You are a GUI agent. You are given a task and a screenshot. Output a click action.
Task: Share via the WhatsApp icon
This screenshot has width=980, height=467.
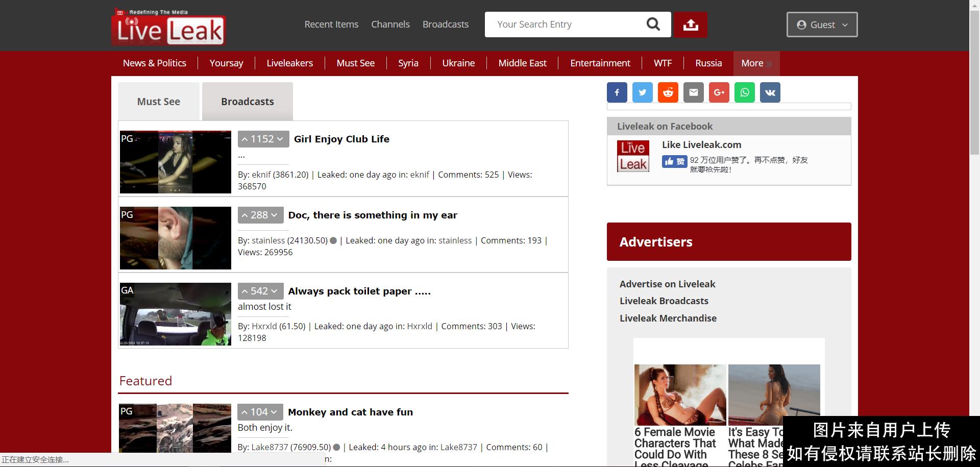tap(745, 92)
